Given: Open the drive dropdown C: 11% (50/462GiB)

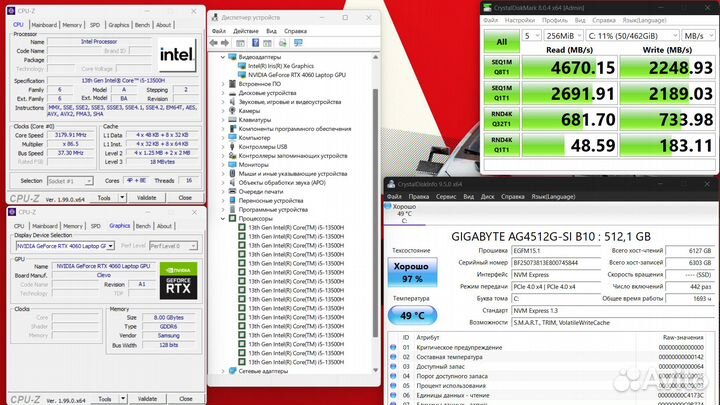Looking at the screenshot, I should [632, 35].
